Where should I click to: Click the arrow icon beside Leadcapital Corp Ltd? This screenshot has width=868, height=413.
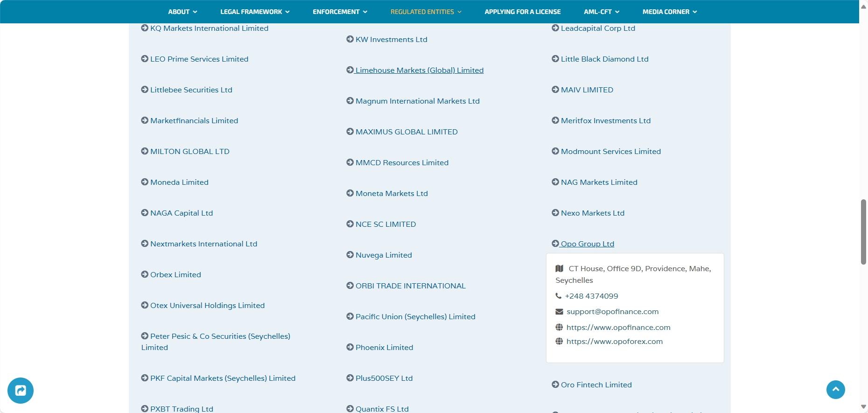[x=555, y=28]
